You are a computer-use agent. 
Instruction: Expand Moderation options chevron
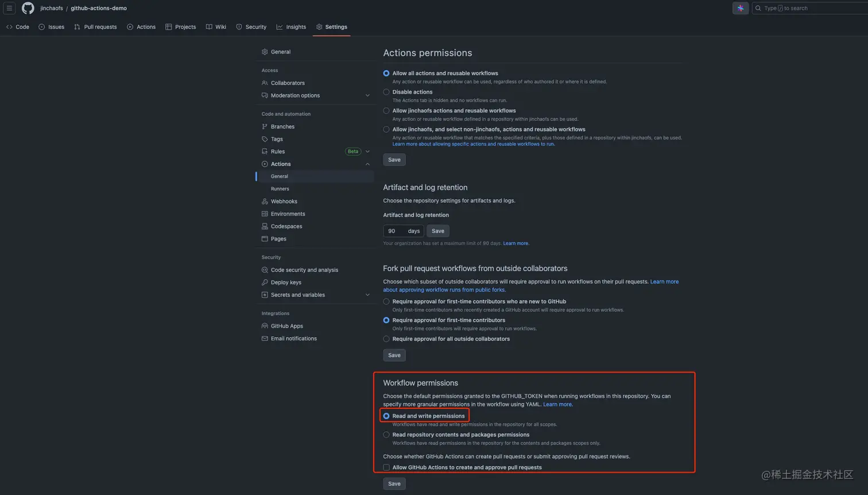[367, 95]
